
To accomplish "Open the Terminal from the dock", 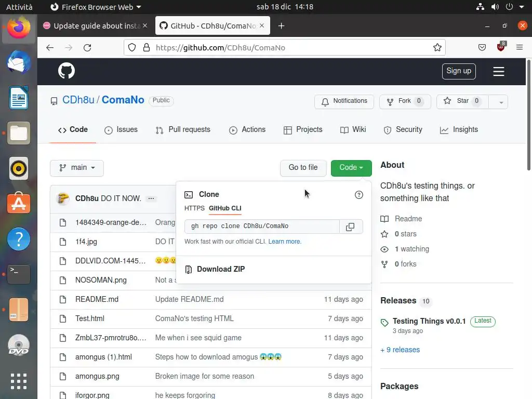I will [x=19, y=274].
